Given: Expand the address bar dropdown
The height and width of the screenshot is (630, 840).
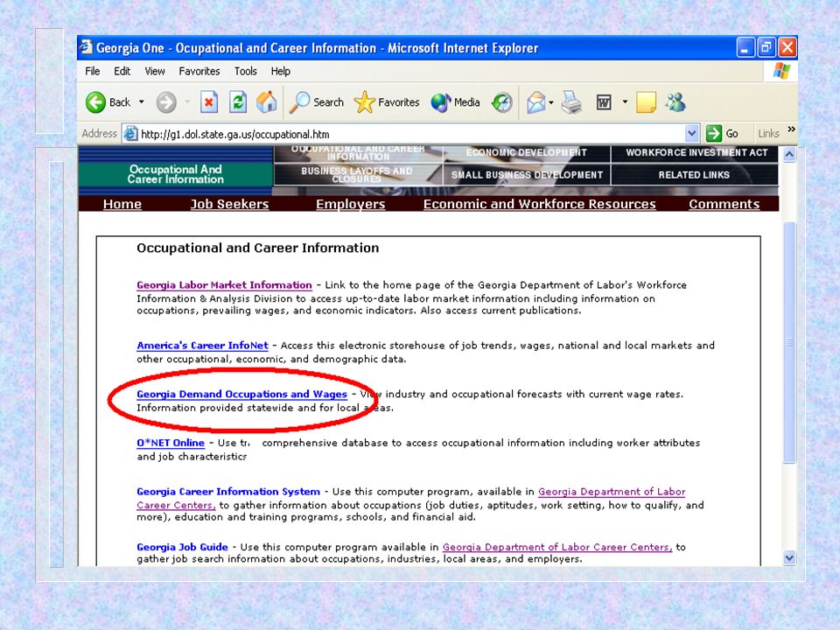Looking at the screenshot, I should point(691,133).
